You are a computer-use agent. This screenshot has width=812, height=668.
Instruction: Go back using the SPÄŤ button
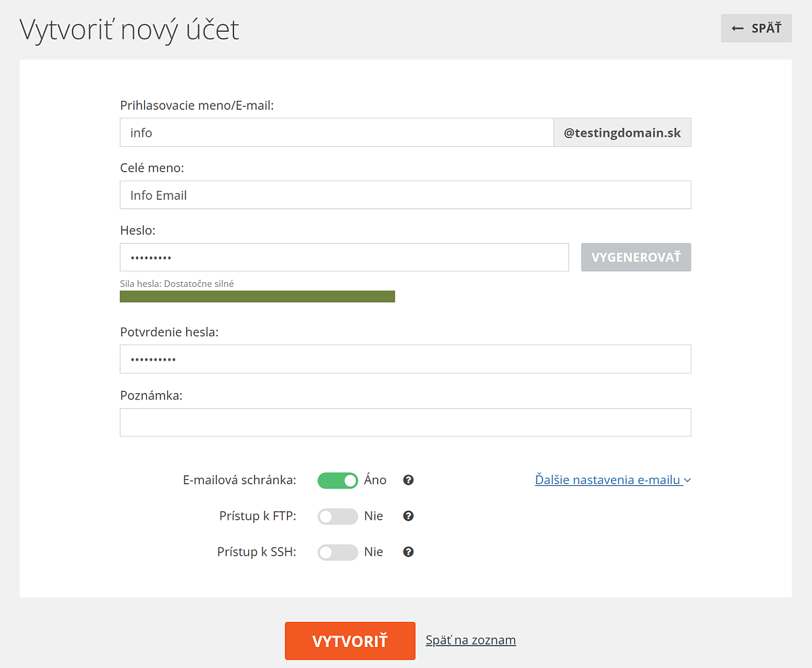(757, 28)
